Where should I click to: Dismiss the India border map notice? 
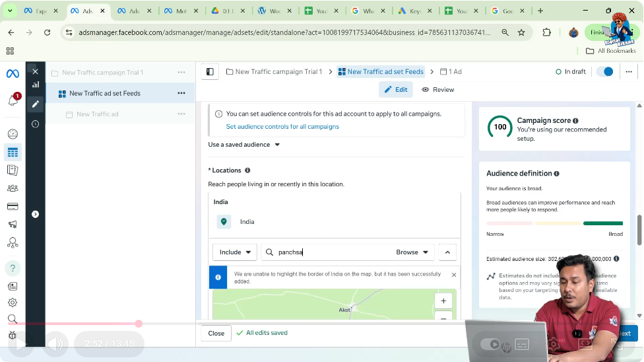(454, 275)
